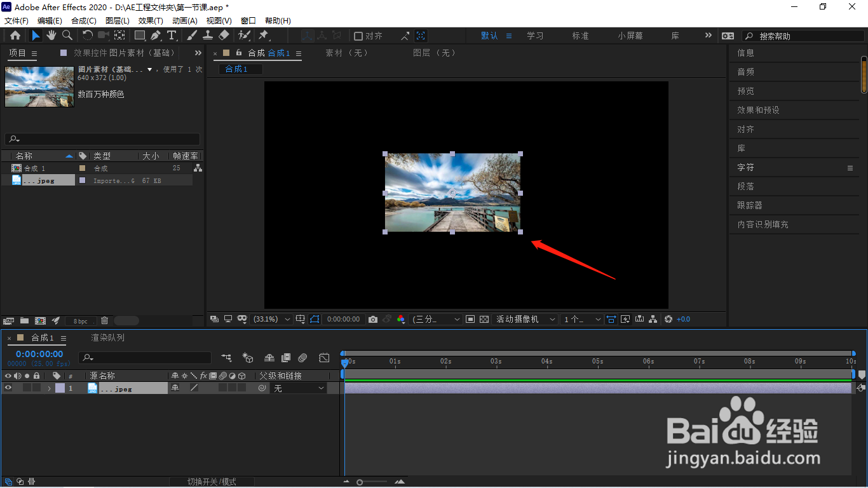Open the grid and guide options dropdown
Image resolution: width=868 pixels, height=488 pixels.
tap(300, 319)
